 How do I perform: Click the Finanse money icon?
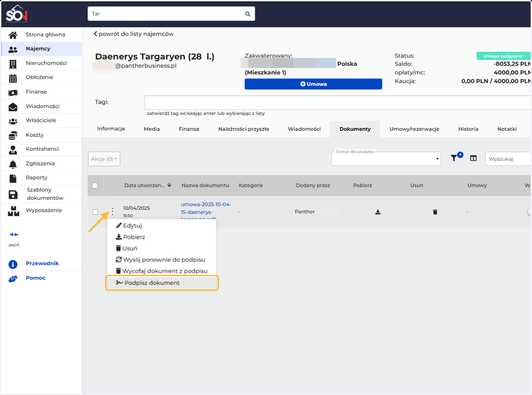(x=13, y=92)
